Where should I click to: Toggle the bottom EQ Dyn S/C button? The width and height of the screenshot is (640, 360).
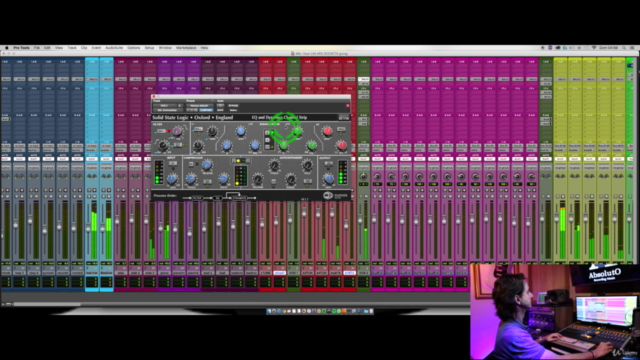tap(267, 147)
